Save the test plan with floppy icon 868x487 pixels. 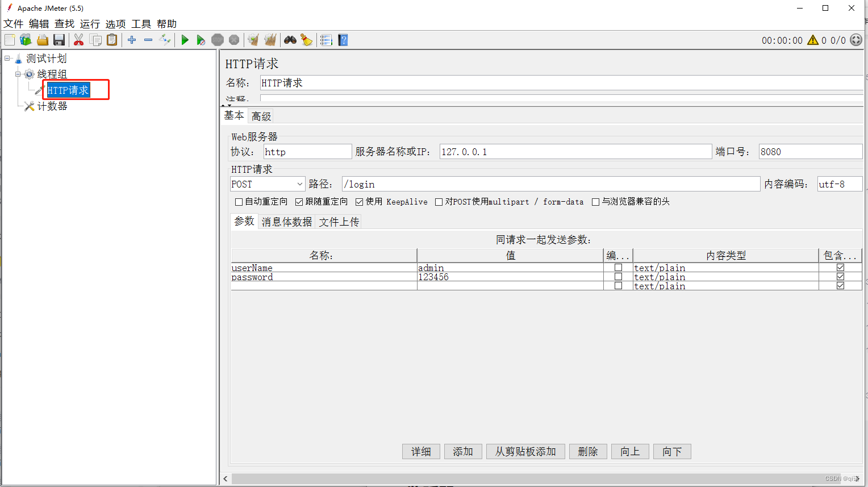coord(59,40)
